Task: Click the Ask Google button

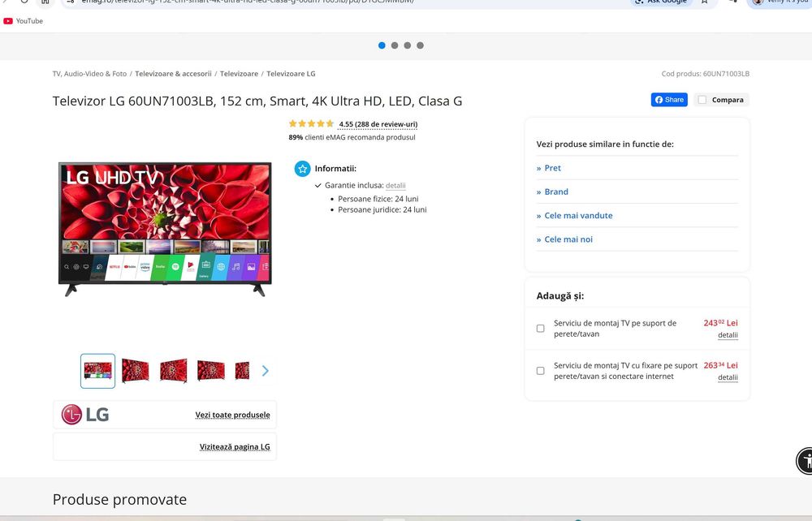Action: [x=661, y=2]
